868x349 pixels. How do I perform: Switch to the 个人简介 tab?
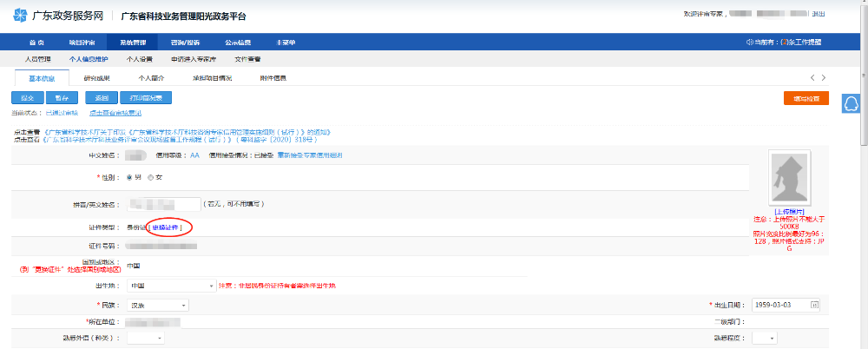tap(151, 78)
